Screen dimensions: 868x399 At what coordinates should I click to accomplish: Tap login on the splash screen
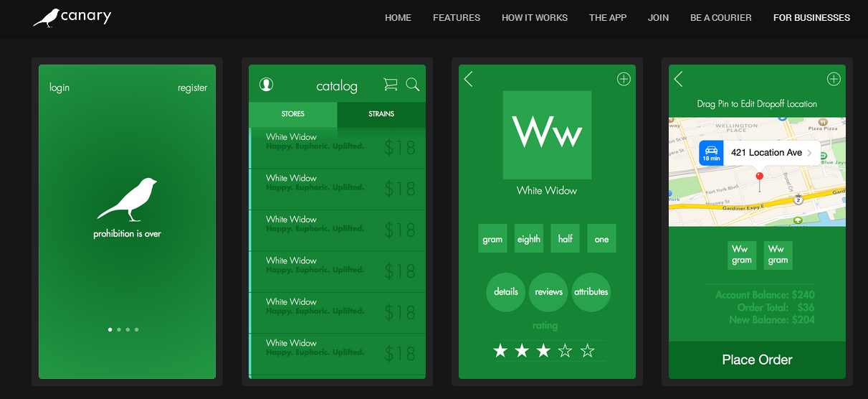59,88
